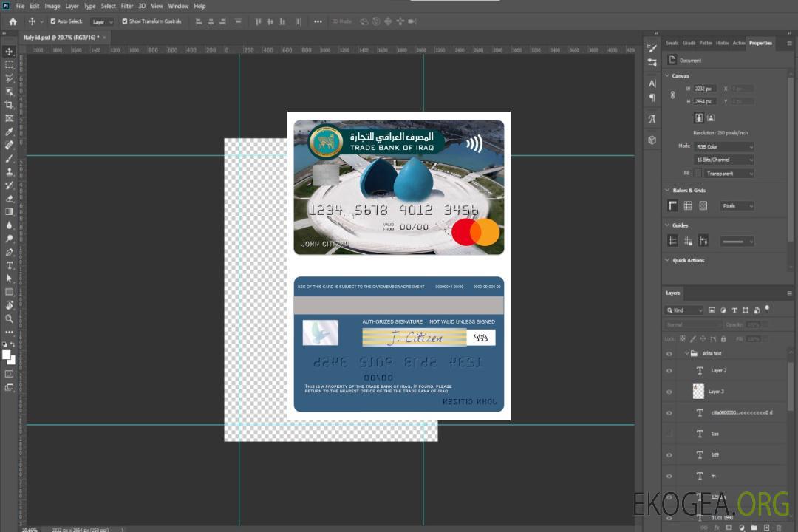Hide Layer 3 visibility eye
The height and width of the screenshot is (532, 798).
coord(669,392)
